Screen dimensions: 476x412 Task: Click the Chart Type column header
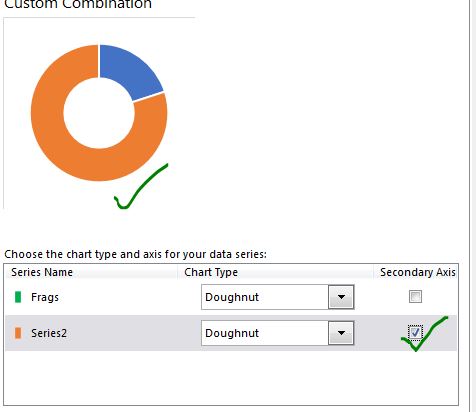point(211,272)
